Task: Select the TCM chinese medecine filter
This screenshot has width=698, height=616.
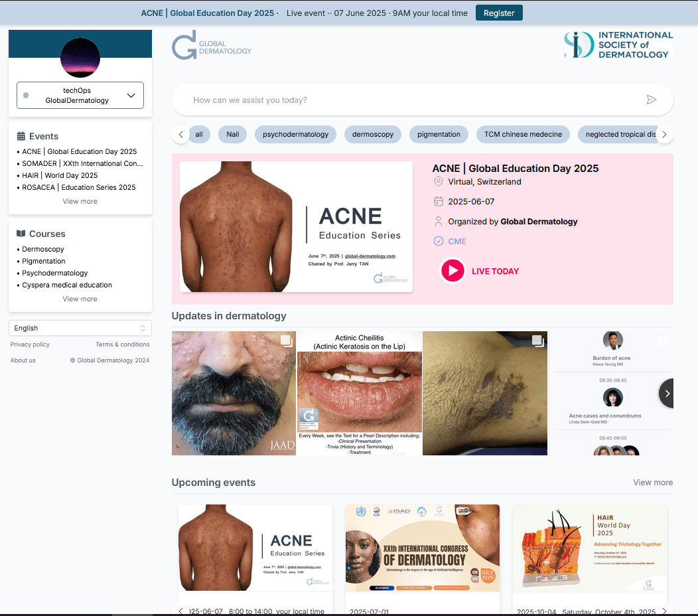Action: pyautogui.click(x=523, y=135)
